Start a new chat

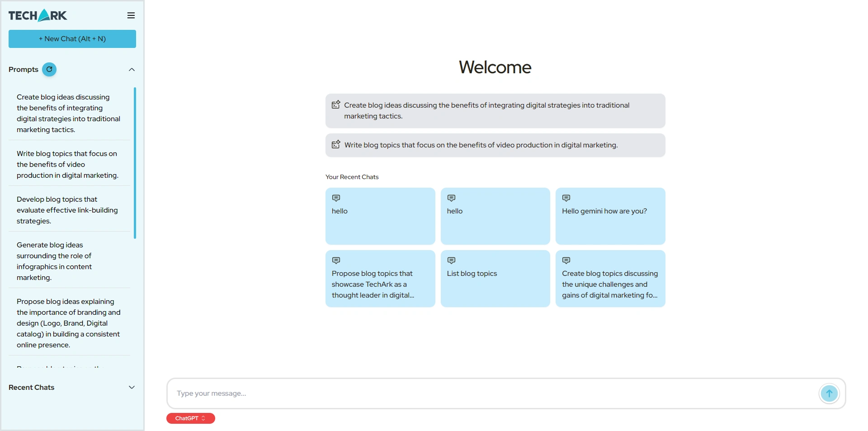(72, 39)
